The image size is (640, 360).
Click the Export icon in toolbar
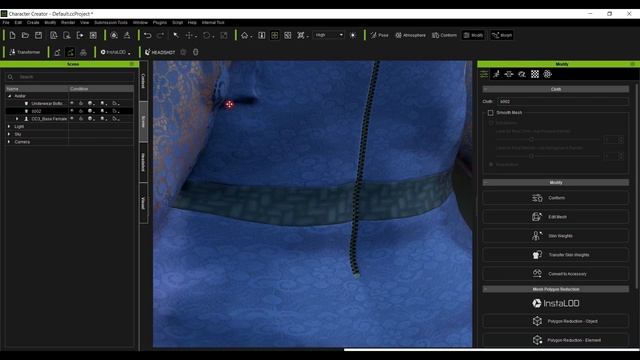coord(80,36)
